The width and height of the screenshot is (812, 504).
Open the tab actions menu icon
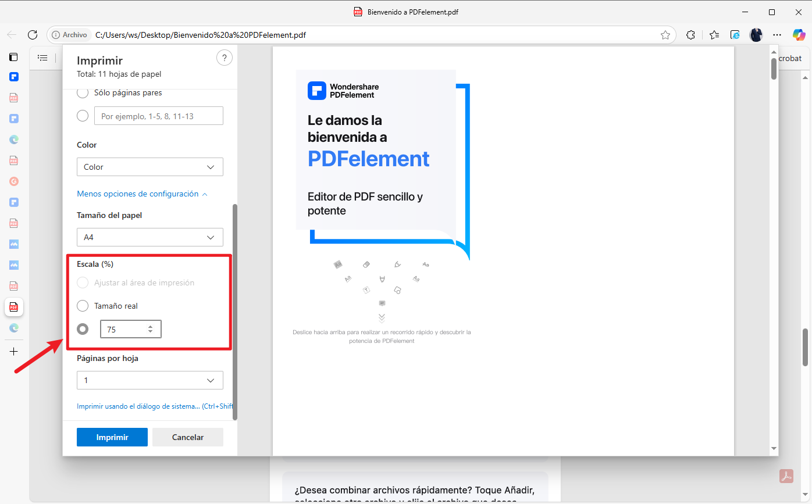tap(13, 57)
